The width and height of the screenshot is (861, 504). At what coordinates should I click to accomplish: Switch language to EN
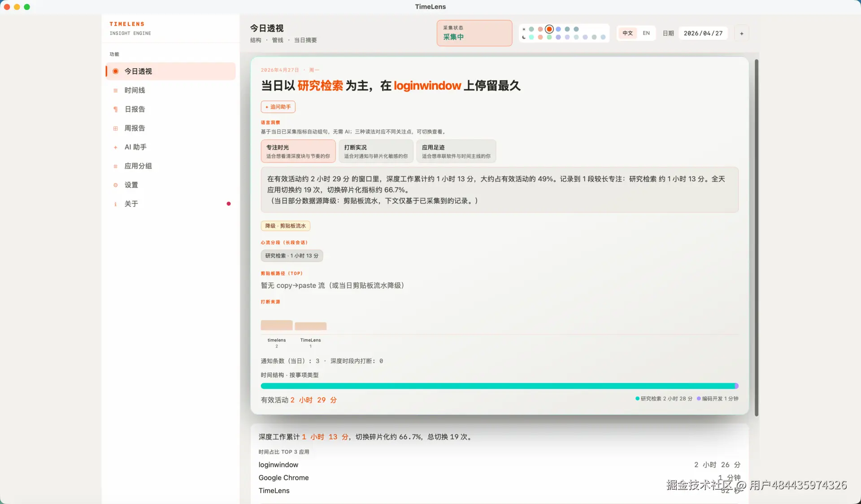pyautogui.click(x=646, y=33)
